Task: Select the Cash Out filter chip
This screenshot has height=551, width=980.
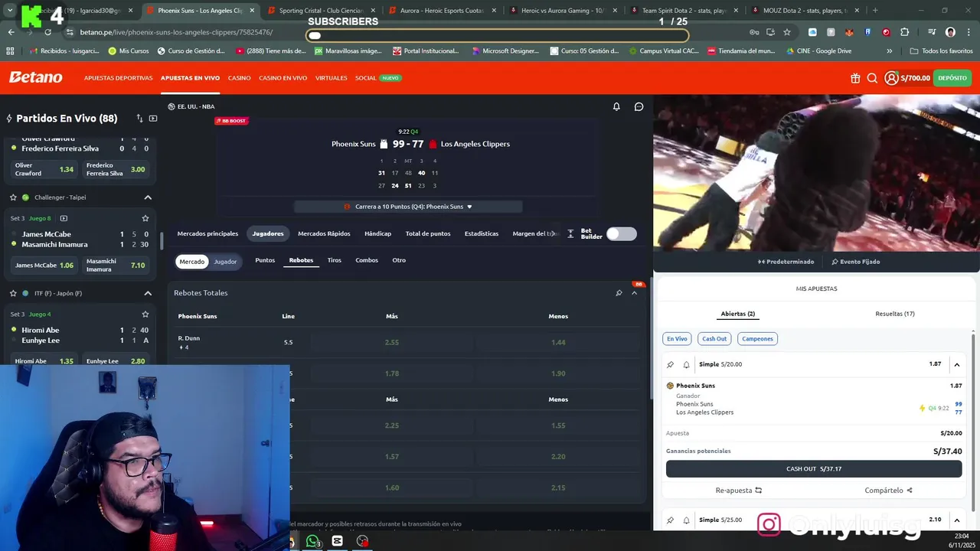Action: [714, 338]
